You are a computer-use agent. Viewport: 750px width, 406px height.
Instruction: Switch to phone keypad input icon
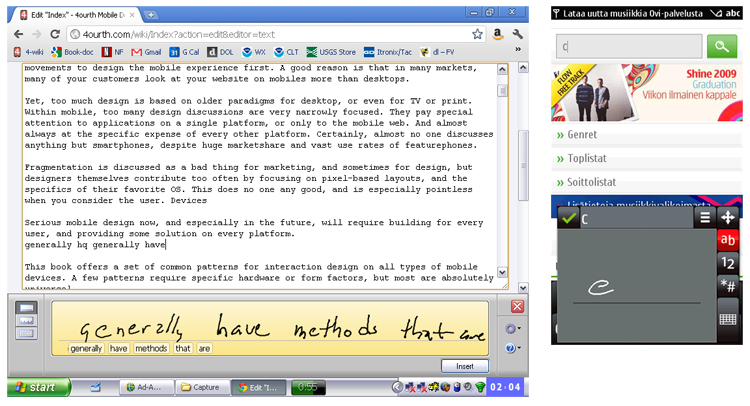pyautogui.click(x=728, y=319)
